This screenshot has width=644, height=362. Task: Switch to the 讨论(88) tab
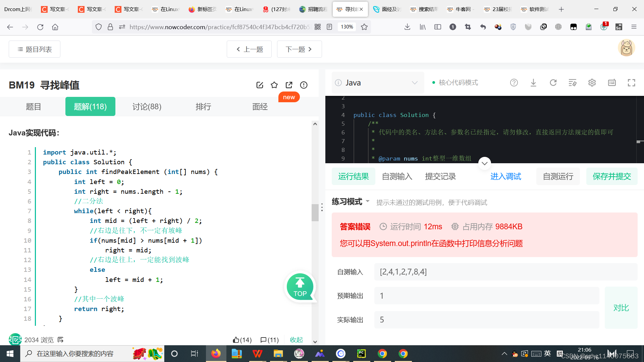tap(147, 107)
